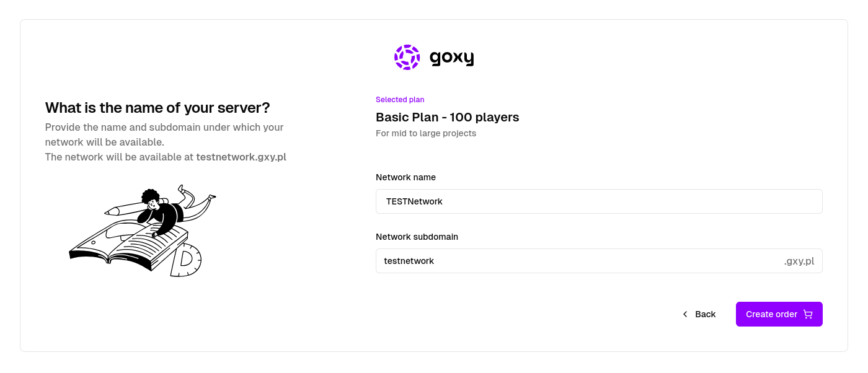This screenshot has height=373, width=868.
Task: Click the goxy logo icon
Action: tap(407, 57)
